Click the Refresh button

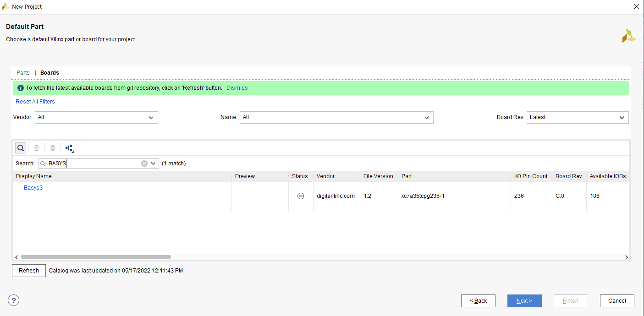[x=29, y=271]
